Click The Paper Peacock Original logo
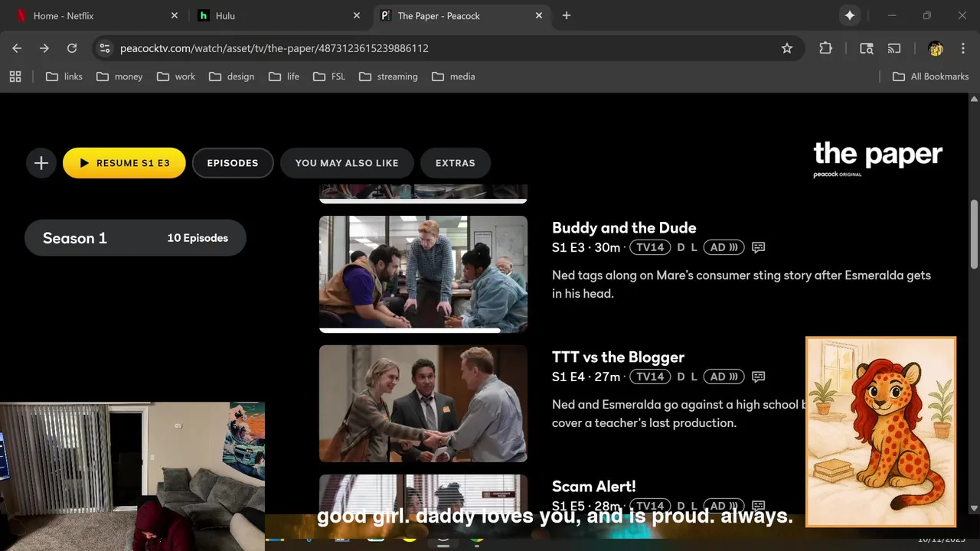This screenshot has height=551, width=980. tap(877, 158)
